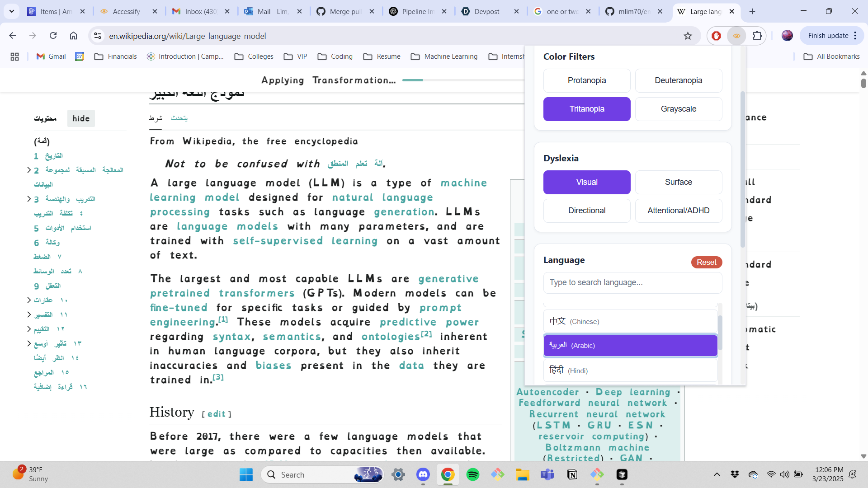The image size is (868, 488).
Task: Enable the Grayscale color filter
Action: (678, 109)
